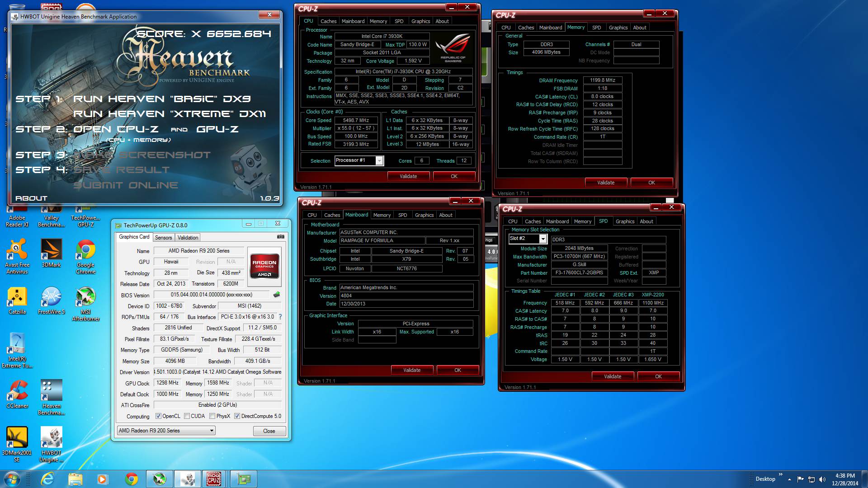
Task: Open TechPowerUp GPU-Z desktop shortcut
Action: coord(85,217)
